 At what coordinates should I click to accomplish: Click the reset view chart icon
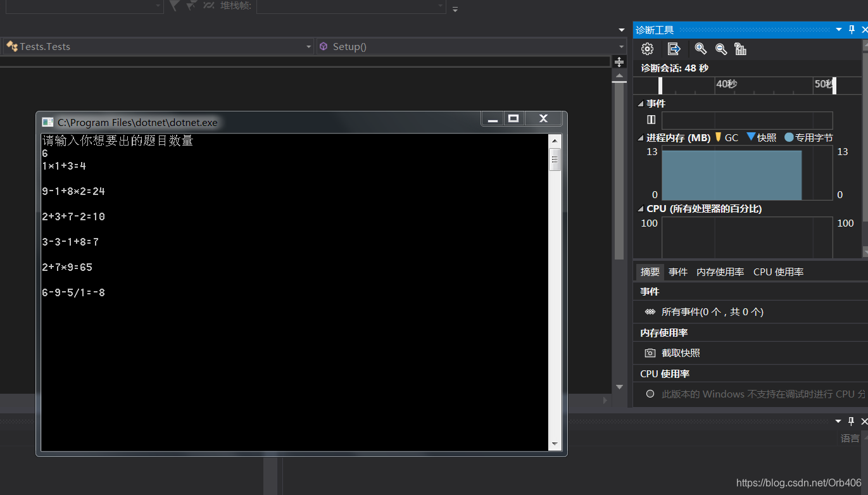(740, 49)
